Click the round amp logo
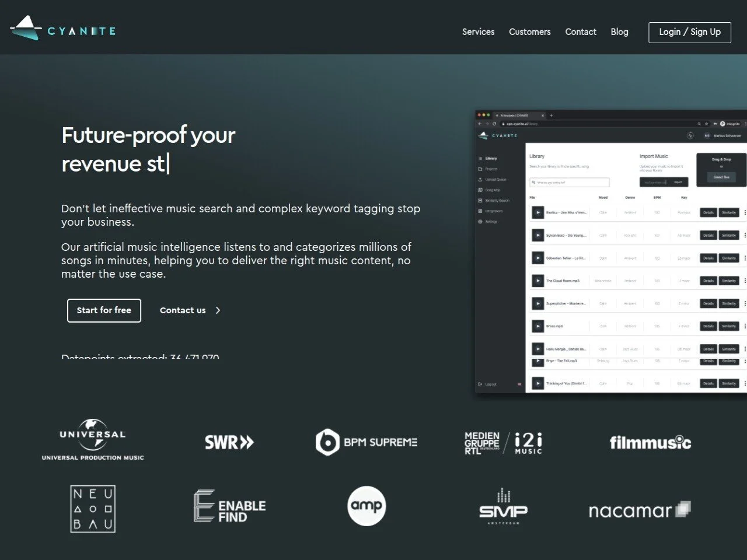 [x=366, y=506]
